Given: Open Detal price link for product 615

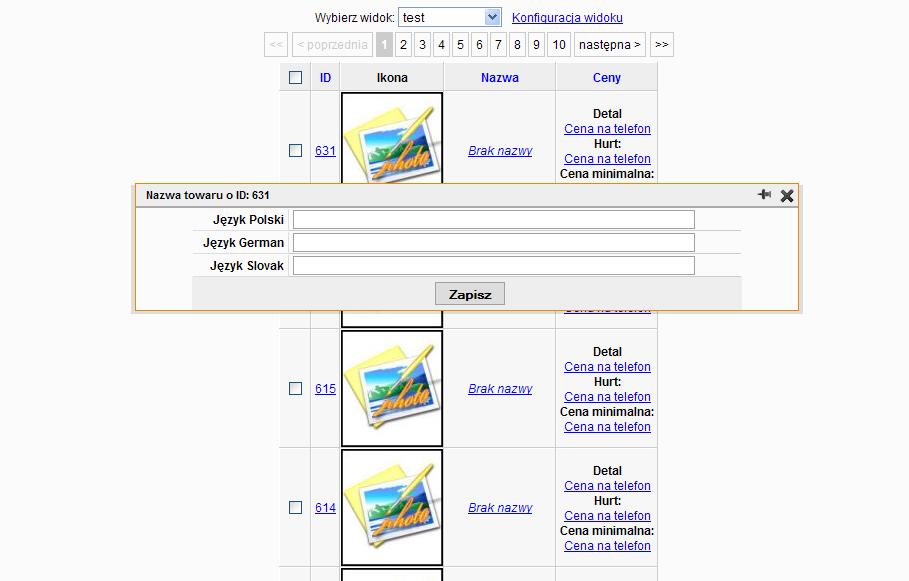Looking at the screenshot, I should [x=608, y=367].
